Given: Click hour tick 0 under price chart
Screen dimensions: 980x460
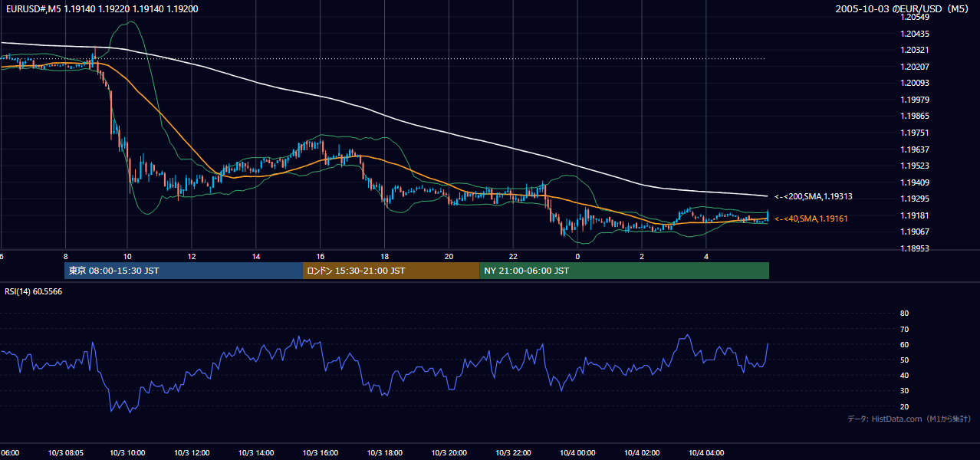Looking at the screenshot, I should (x=577, y=256).
